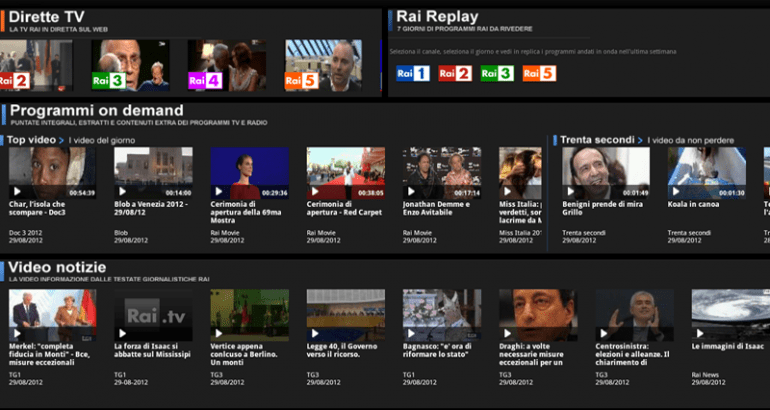
Task: Open the Rai 3 live TV stream
Action: [130, 65]
